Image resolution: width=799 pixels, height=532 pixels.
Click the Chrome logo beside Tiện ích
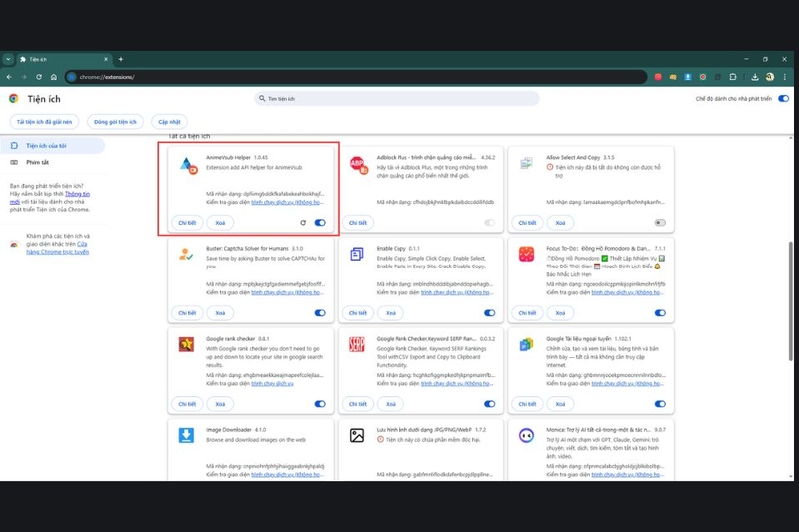point(14,98)
